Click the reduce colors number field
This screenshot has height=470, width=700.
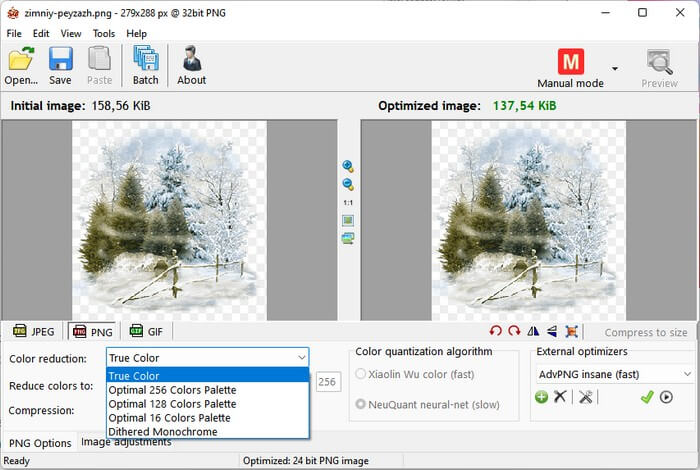pyautogui.click(x=328, y=381)
